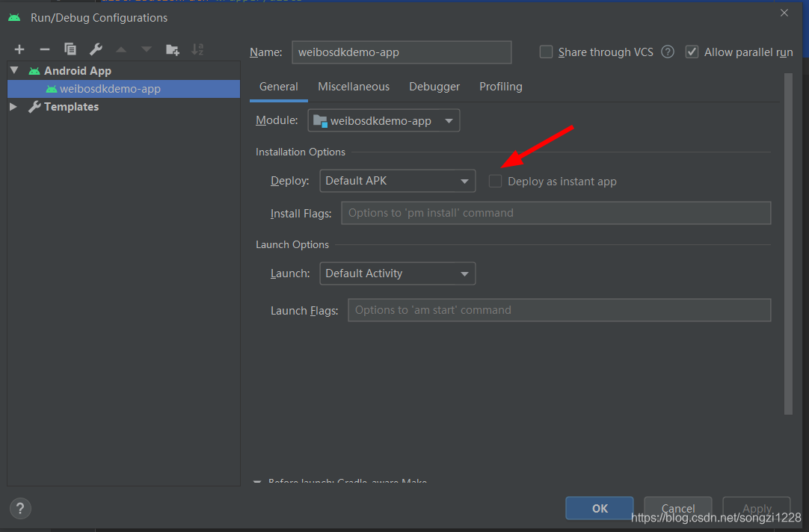Viewport: 809px width, 532px height.
Task: Confirm changes with OK button
Action: [599, 508]
